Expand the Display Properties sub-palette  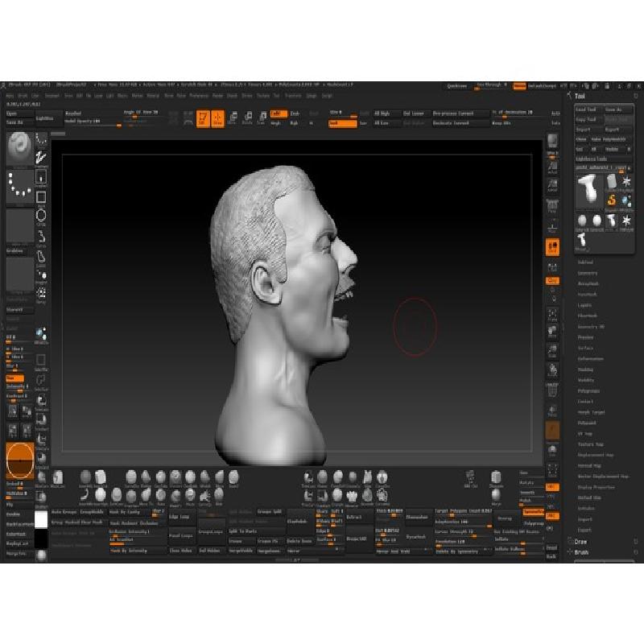click(596, 487)
